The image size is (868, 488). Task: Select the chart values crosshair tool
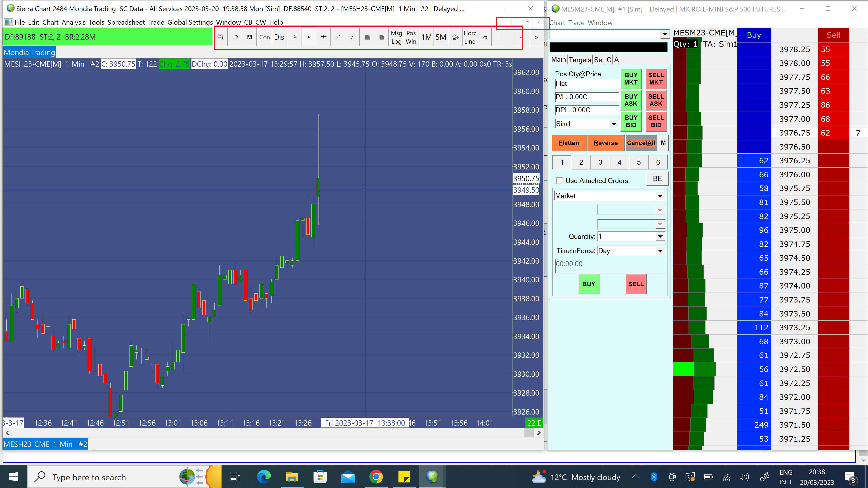coord(309,37)
